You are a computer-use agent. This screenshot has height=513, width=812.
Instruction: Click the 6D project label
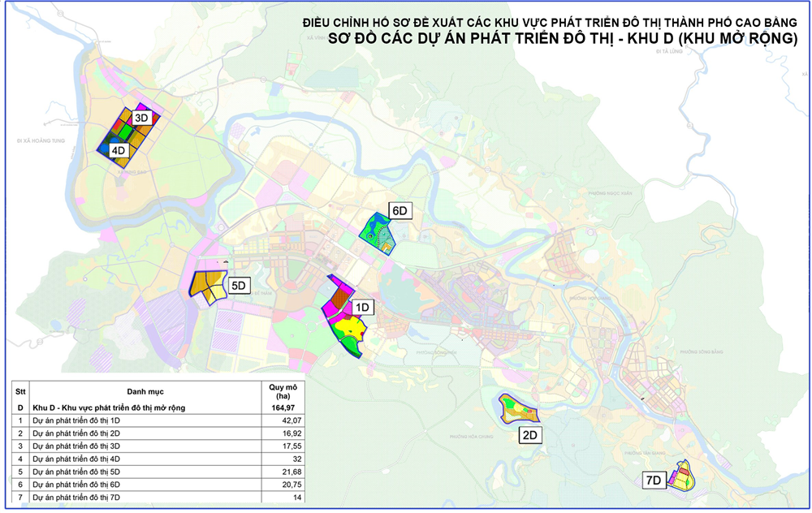(x=400, y=212)
